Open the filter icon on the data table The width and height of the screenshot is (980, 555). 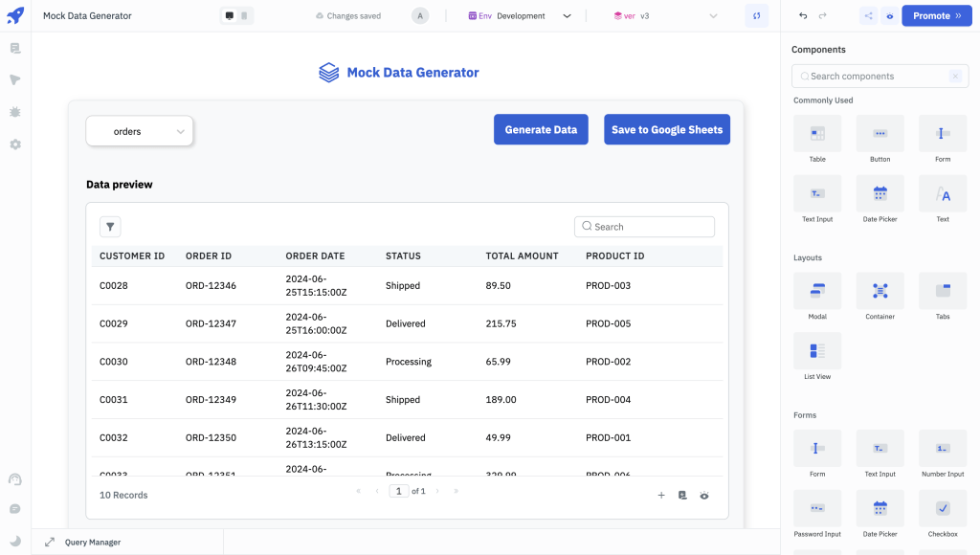click(110, 227)
